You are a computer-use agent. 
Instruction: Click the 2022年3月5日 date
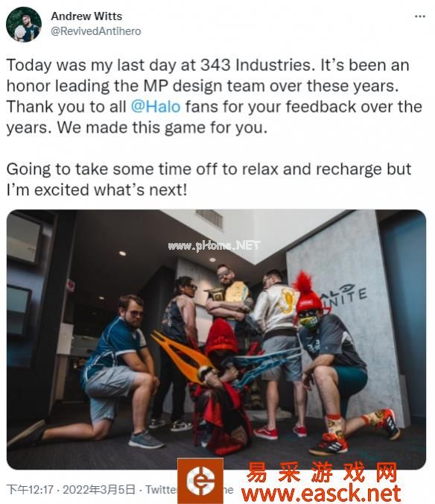coord(99,490)
